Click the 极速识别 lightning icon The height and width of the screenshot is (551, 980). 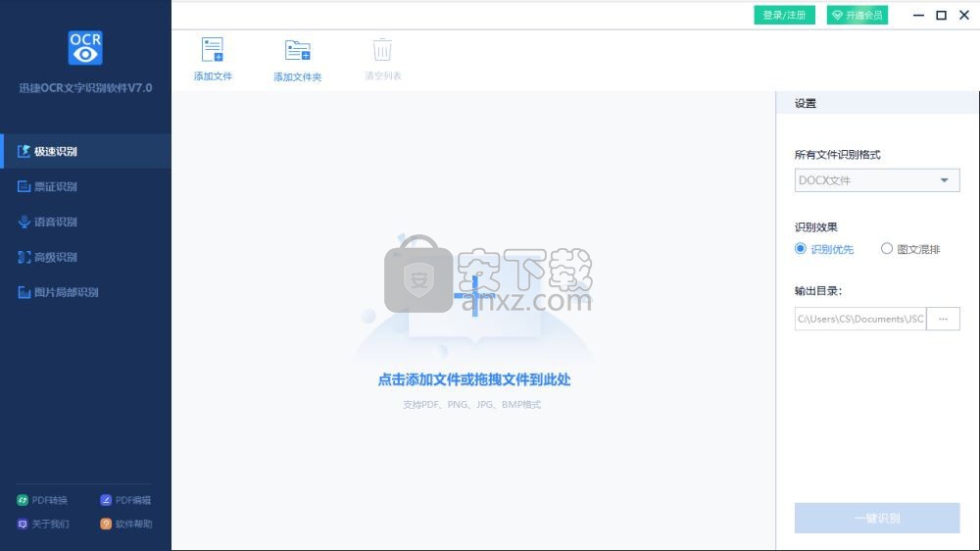pyautogui.click(x=24, y=151)
